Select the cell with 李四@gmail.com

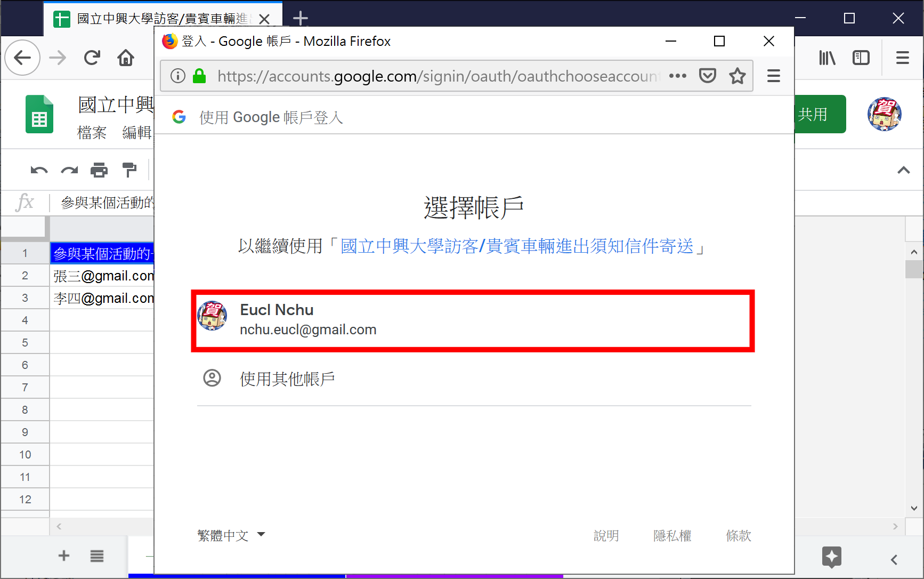point(102,298)
